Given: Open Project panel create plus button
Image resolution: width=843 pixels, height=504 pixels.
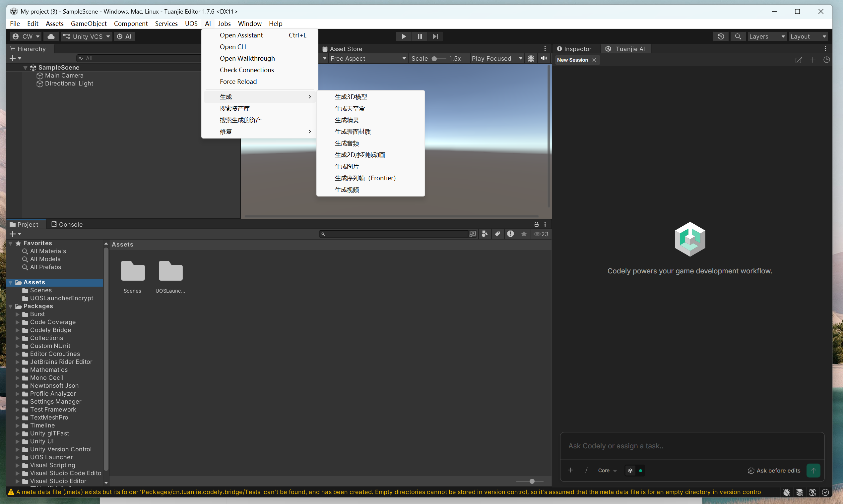Looking at the screenshot, I should 15,234.
